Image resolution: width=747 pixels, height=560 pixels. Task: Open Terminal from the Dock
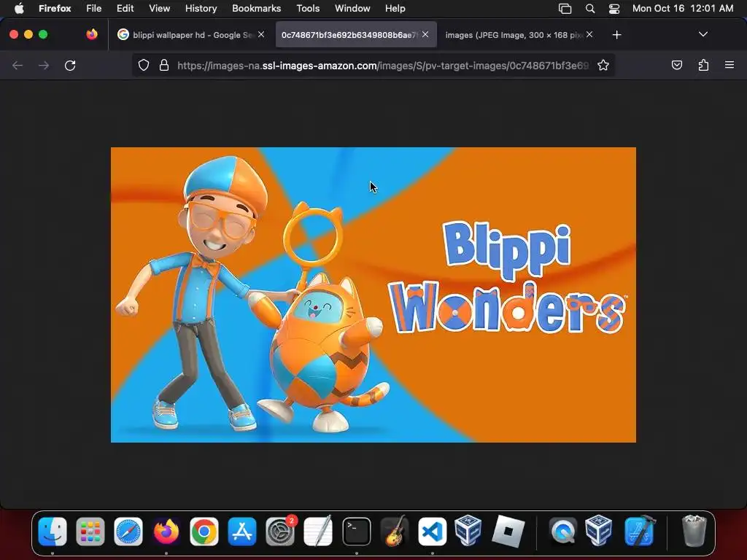356,531
